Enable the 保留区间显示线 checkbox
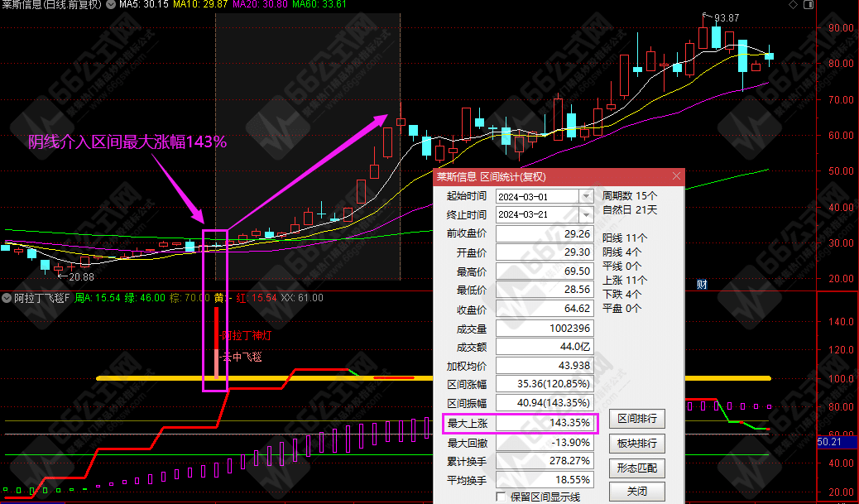 coord(501,497)
